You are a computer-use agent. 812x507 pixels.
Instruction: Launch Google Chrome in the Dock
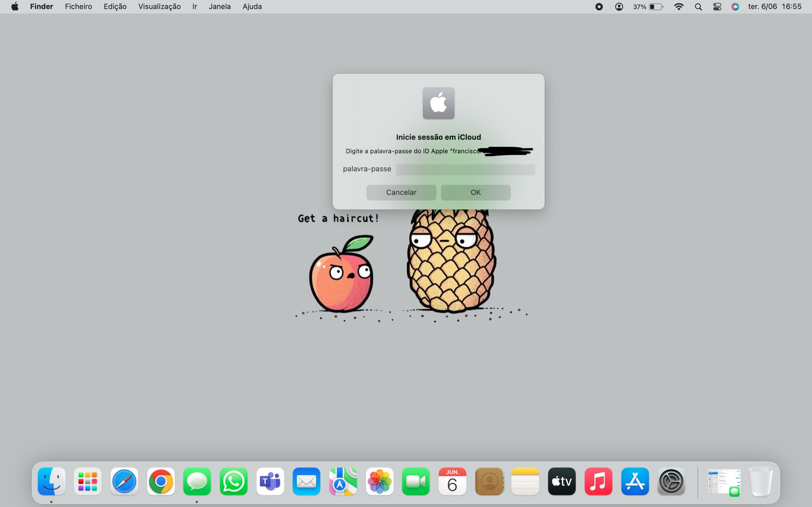click(x=161, y=481)
